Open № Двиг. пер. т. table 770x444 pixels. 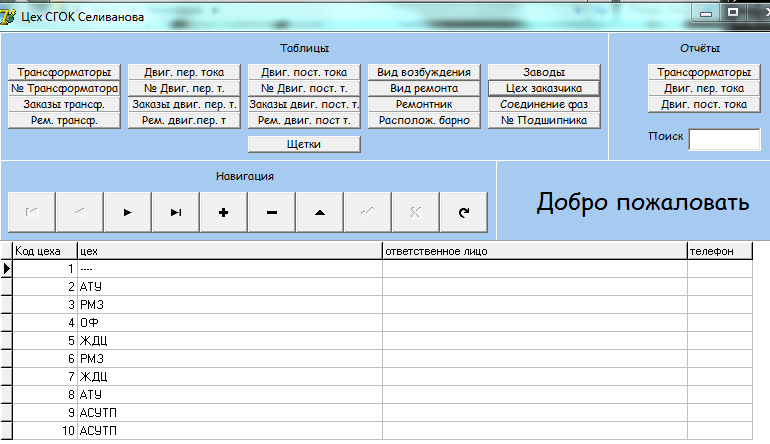click(184, 88)
